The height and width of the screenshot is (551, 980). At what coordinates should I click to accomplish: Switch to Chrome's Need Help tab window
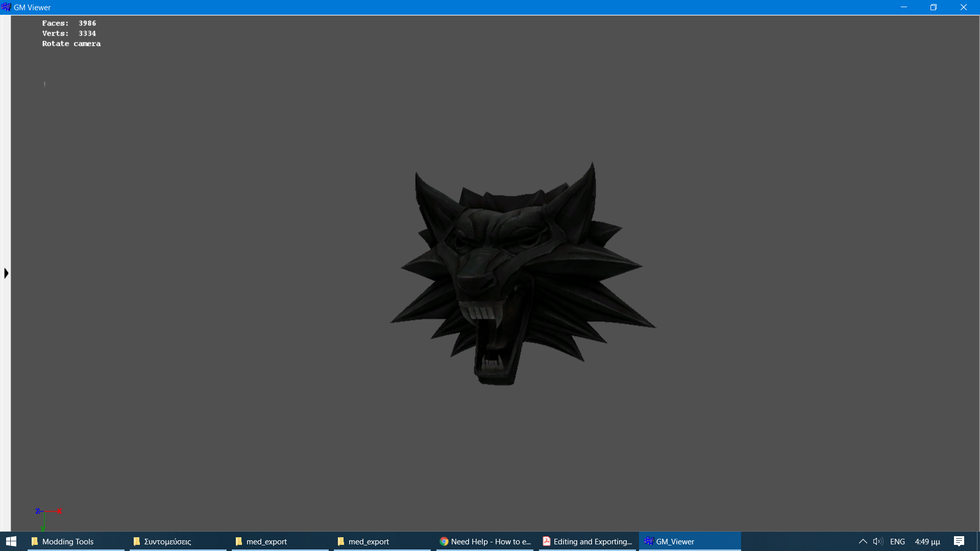[485, 541]
